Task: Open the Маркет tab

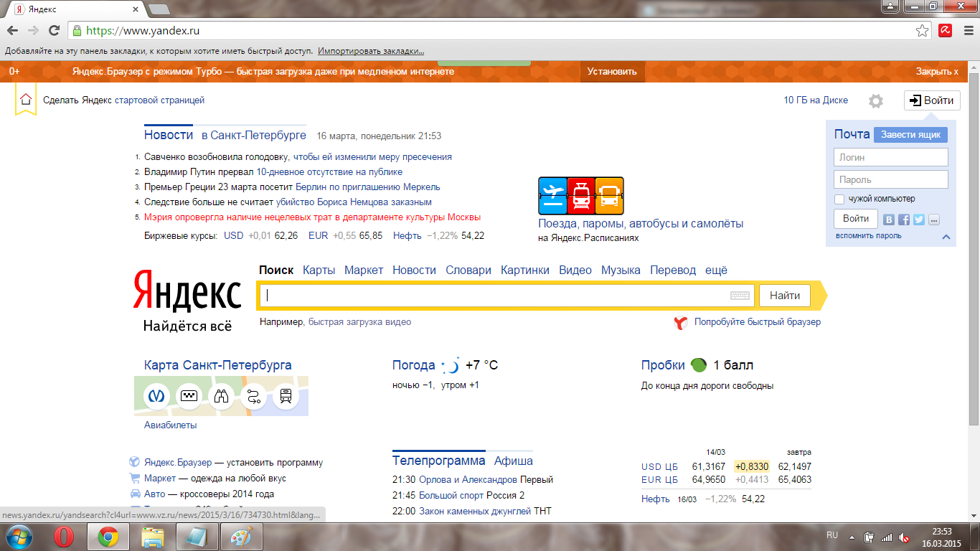Action: (x=364, y=270)
